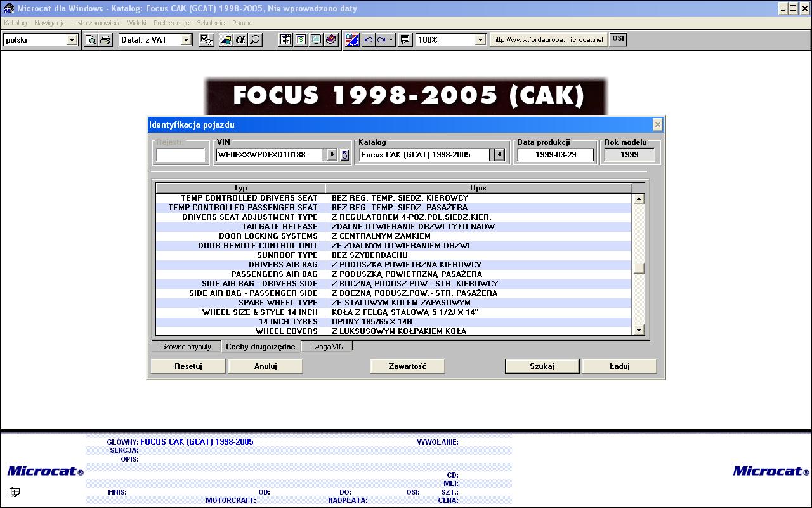Click the dollar price sheet icon
Image resolution: width=812 pixels, height=508 pixels.
[x=301, y=39]
